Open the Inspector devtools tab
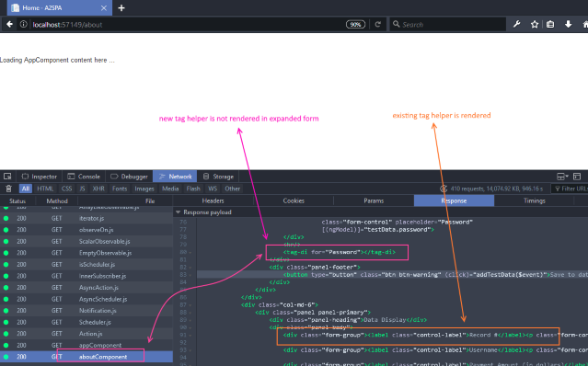 click(39, 177)
